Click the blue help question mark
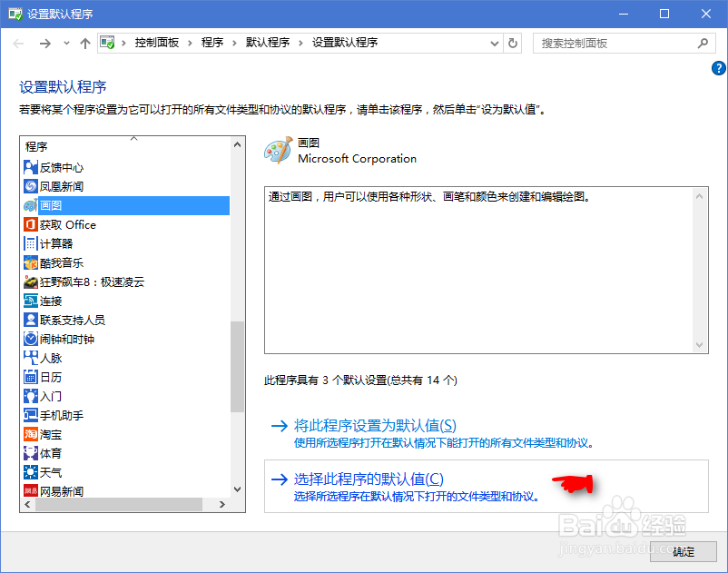 pos(719,67)
